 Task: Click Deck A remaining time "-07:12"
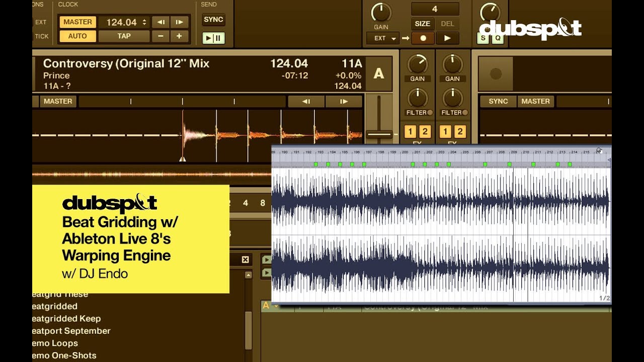(x=295, y=75)
